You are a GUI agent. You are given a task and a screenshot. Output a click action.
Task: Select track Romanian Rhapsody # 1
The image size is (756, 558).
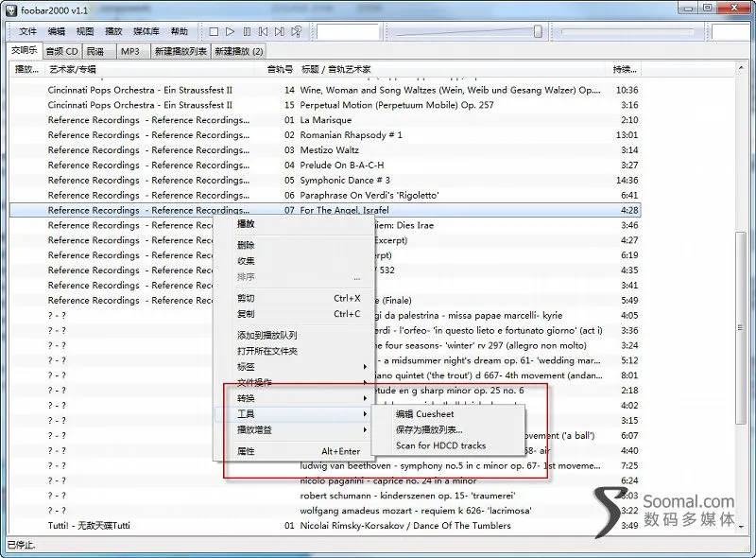(325, 135)
